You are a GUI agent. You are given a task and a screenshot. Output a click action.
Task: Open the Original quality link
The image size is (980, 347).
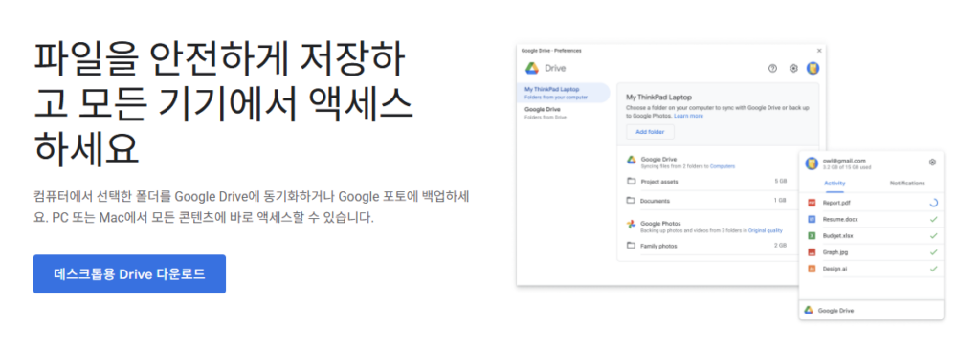(x=767, y=231)
